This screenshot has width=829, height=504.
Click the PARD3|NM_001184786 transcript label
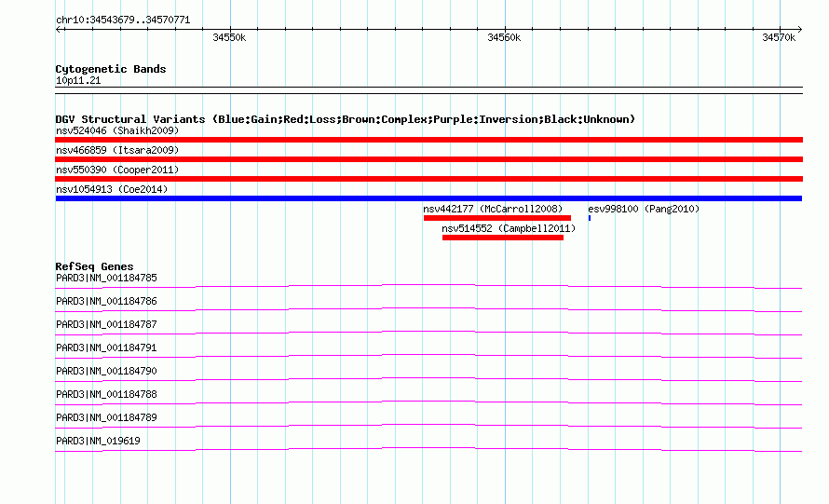pos(106,301)
